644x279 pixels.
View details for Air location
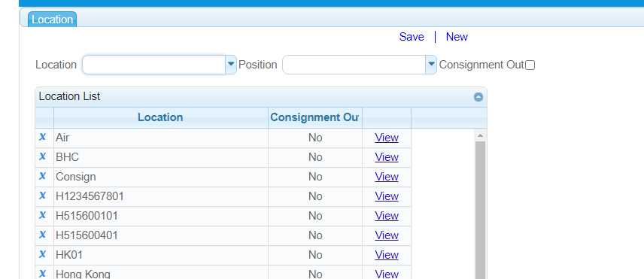pos(387,138)
